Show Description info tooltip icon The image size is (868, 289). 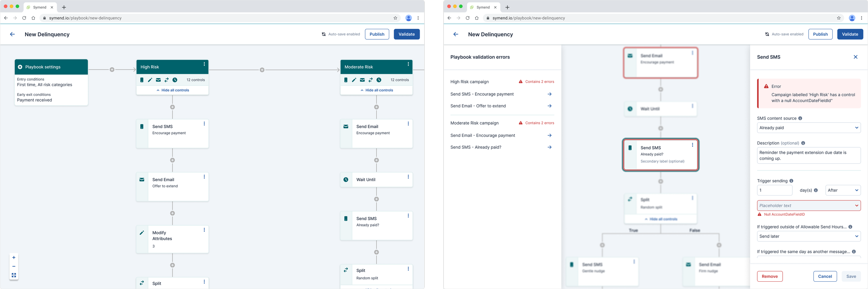pos(803,143)
